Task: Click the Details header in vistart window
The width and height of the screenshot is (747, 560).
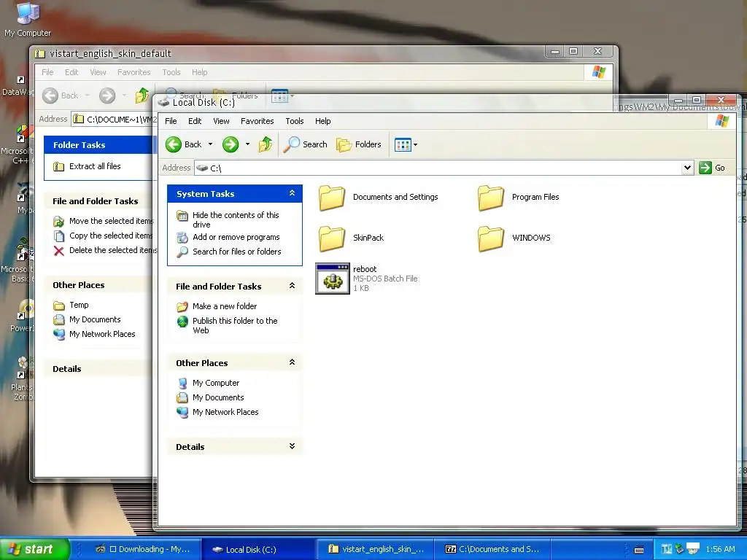Action: click(x=66, y=368)
